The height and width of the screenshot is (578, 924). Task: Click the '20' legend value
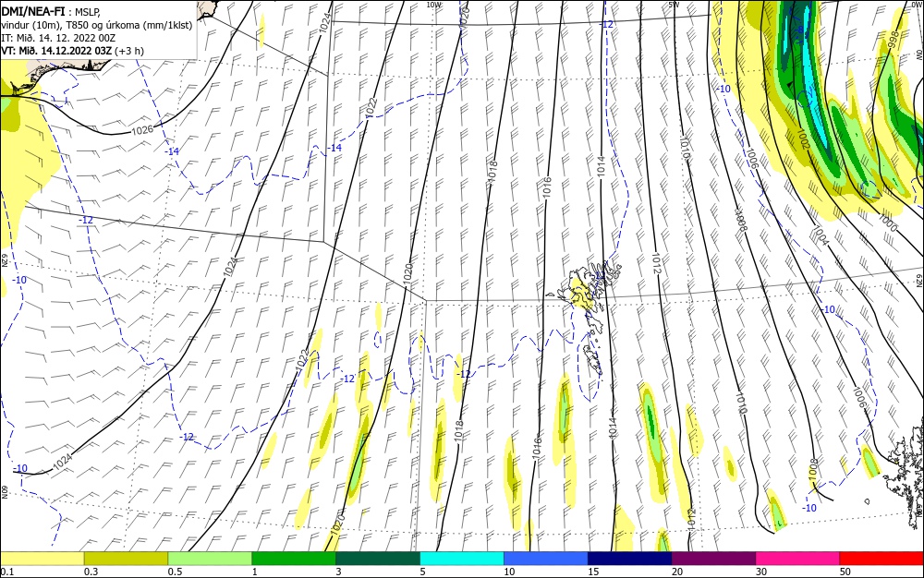pyautogui.click(x=677, y=572)
